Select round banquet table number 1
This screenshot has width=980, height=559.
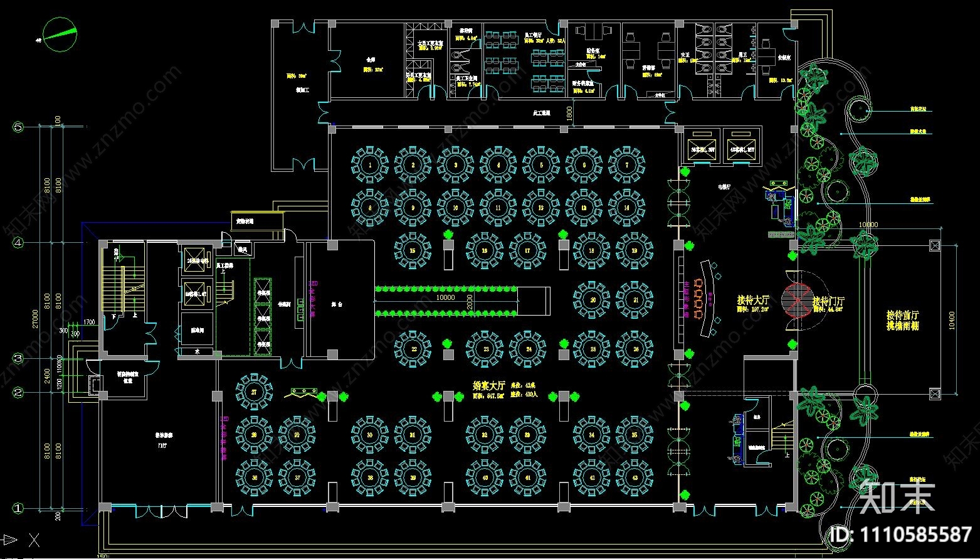[x=370, y=165]
